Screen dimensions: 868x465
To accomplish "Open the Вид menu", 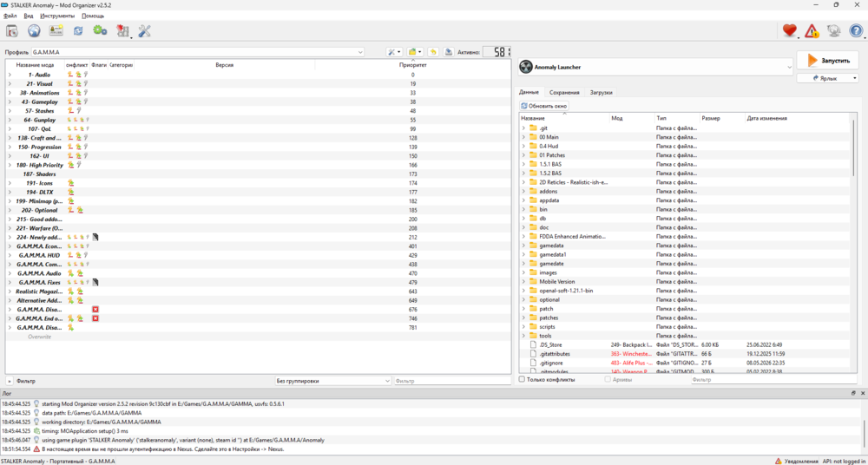I will [x=29, y=16].
